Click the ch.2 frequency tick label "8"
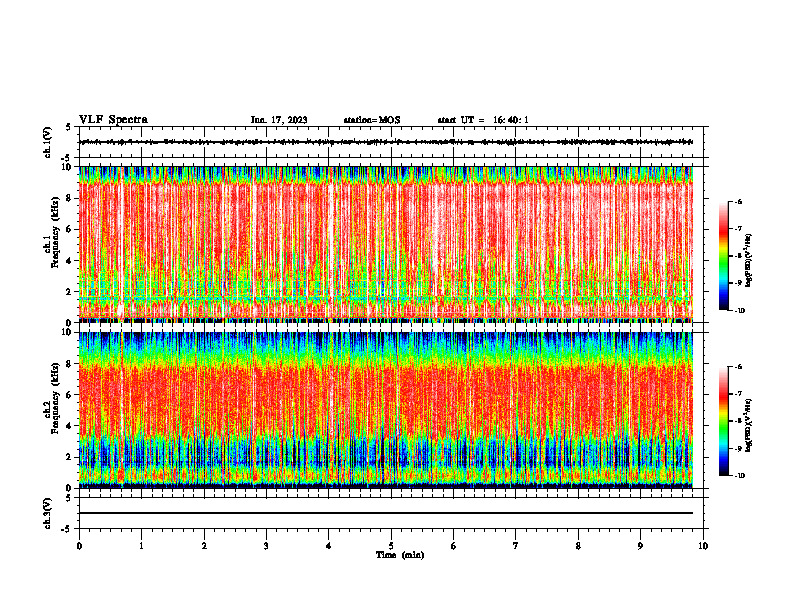Screen dimensions: 792x612 coord(69,364)
